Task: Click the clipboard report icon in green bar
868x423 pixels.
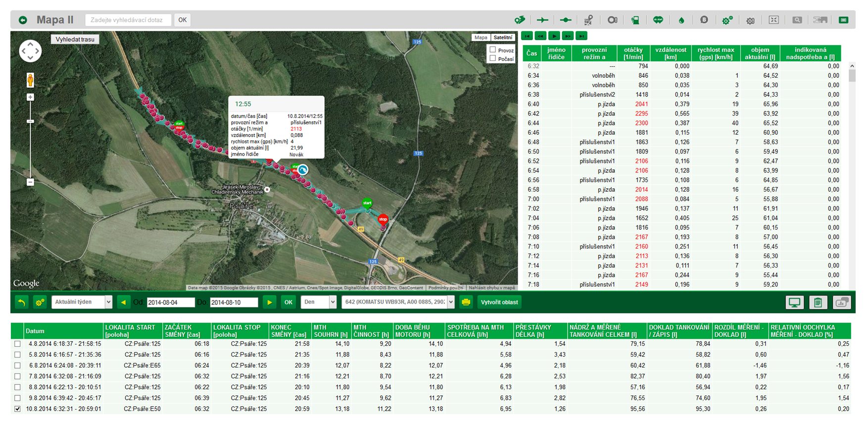Action: pos(818,302)
